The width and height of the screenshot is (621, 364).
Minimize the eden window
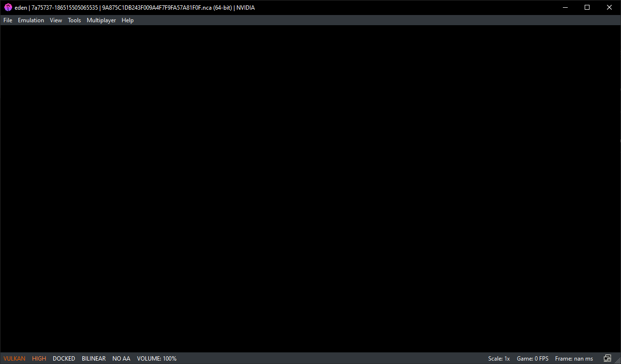click(x=565, y=8)
